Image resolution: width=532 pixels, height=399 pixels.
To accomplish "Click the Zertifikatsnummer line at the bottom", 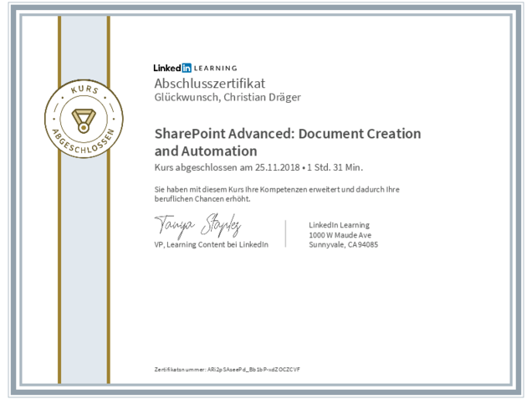I will [x=227, y=370].
